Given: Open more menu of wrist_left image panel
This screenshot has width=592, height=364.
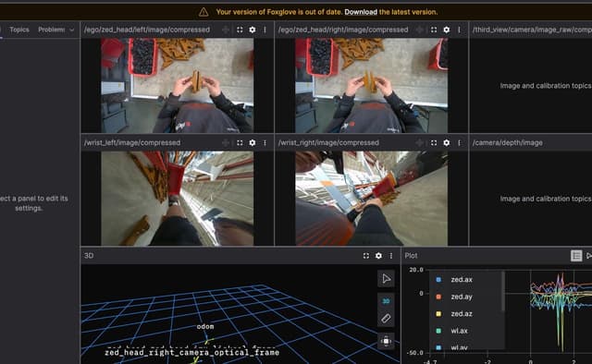Looking at the screenshot, I should 265,142.
